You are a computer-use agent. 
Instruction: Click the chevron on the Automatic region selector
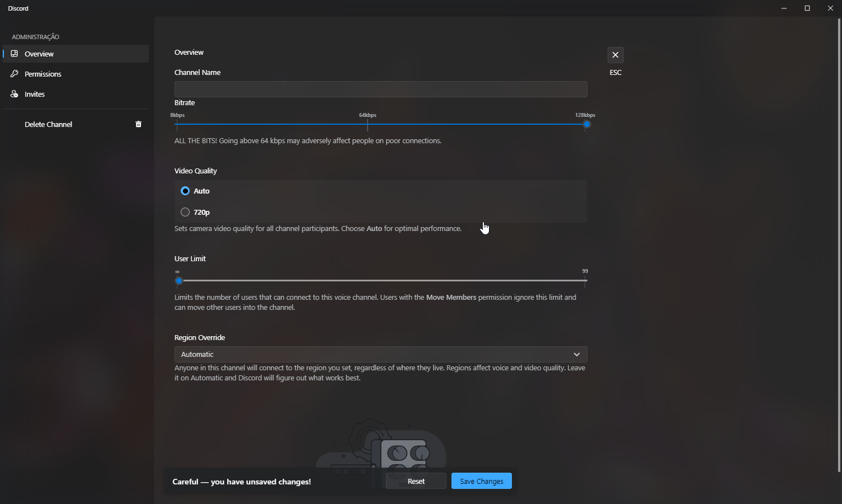click(x=577, y=354)
